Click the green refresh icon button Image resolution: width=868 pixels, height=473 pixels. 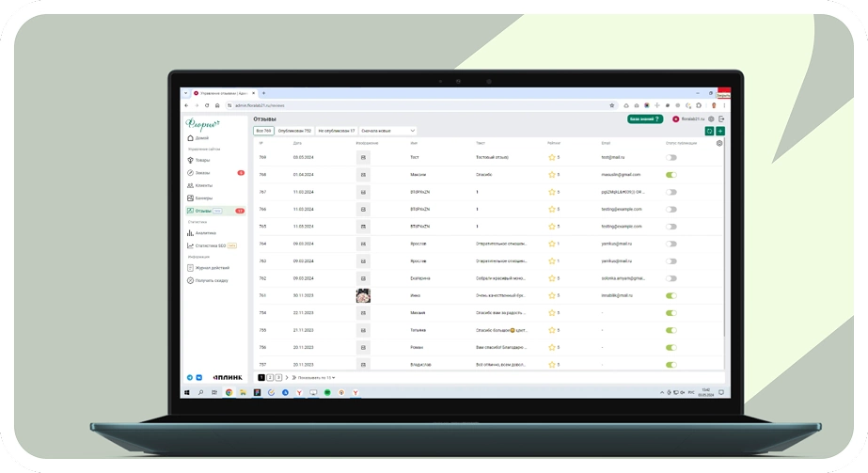pyautogui.click(x=710, y=131)
